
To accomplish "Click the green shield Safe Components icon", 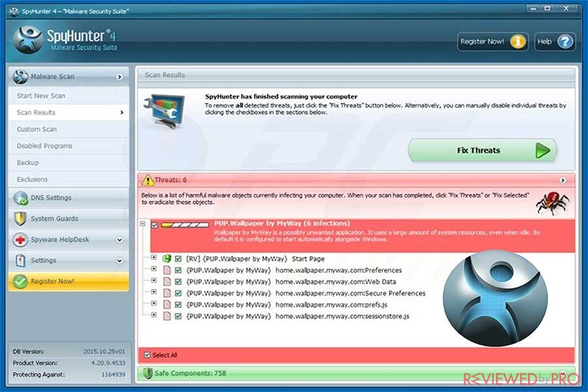I will click(x=148, y=373).
